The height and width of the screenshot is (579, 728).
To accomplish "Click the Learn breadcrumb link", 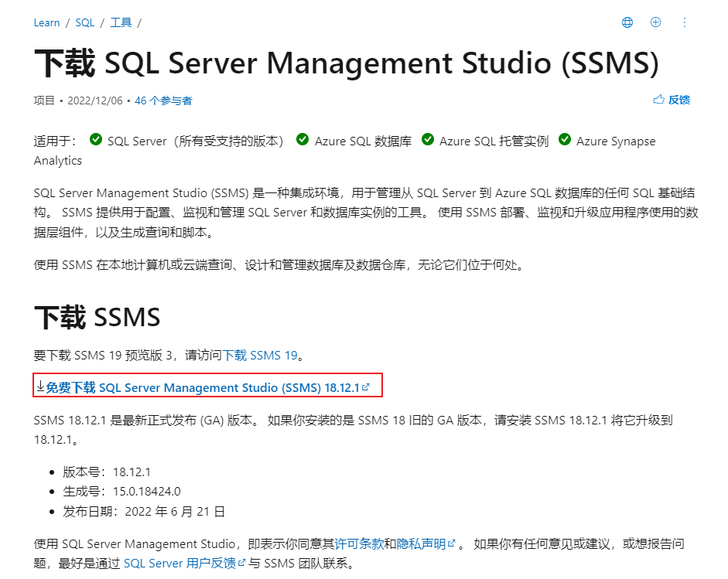I will coord(46,22).
